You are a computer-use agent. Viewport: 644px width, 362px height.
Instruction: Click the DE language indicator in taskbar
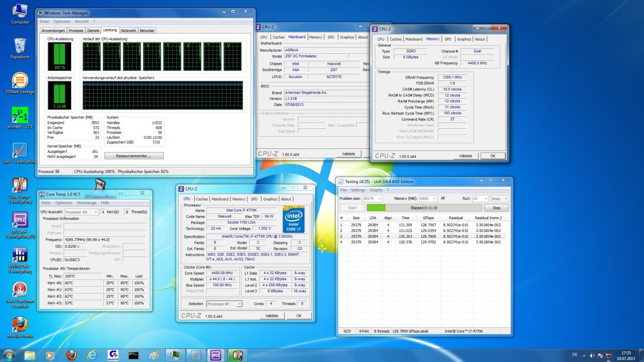click(x=575, y=355)
